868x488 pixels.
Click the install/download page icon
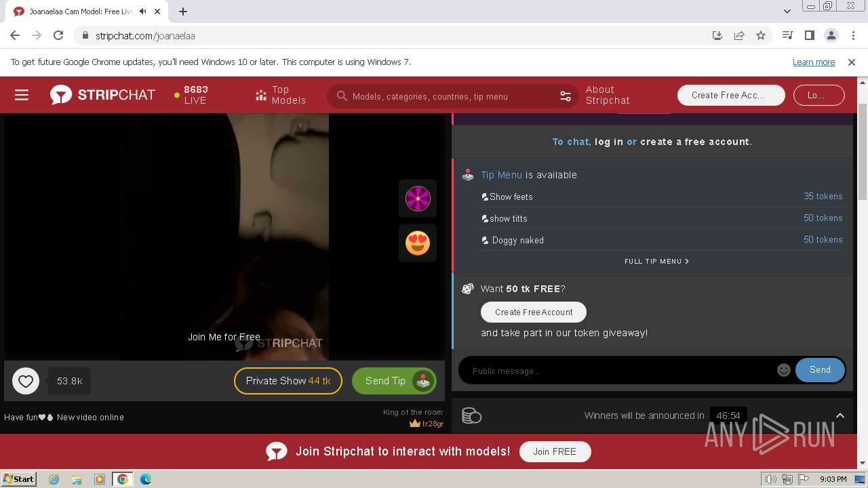tap(717, 35)
